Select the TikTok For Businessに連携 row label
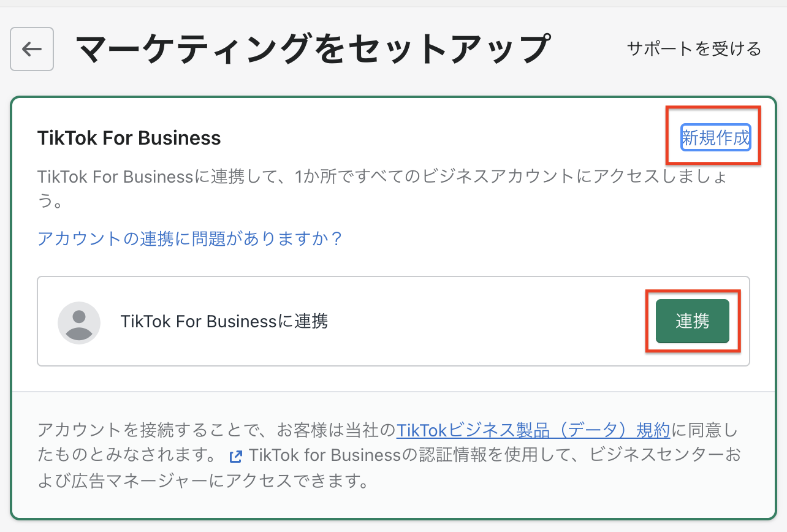787x532 pixels. [x=224, y=321]
